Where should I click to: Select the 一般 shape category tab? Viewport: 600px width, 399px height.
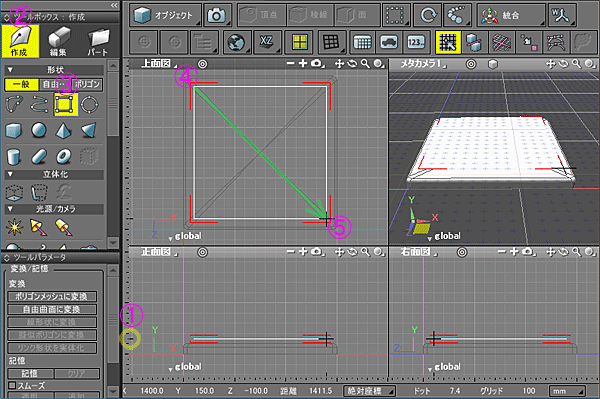coord(21,84)
